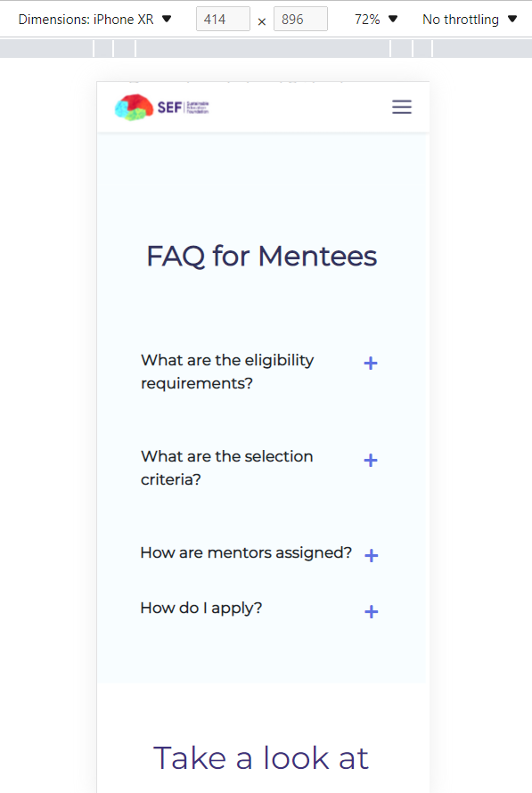Click the FAQ for Mentees heading
This screenshot has height=793, width=532.
(x=261, y=257)
